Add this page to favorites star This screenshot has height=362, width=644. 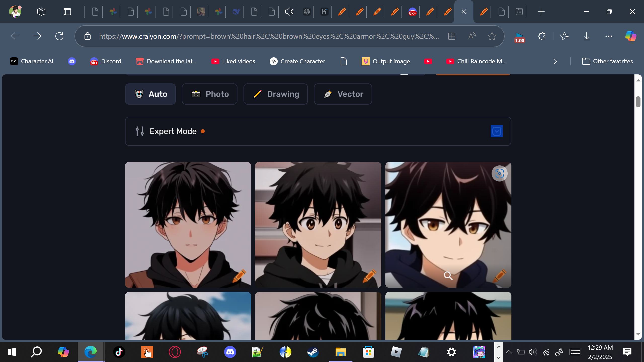pos(492,36)
